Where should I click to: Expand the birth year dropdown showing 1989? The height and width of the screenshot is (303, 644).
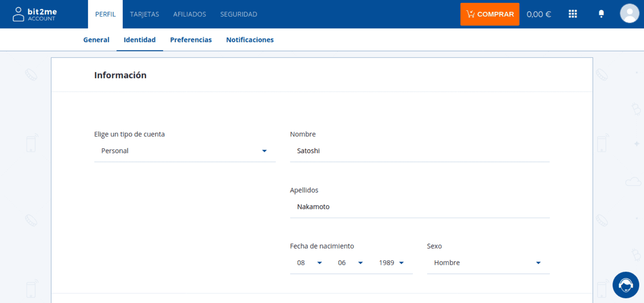[391, 263]
